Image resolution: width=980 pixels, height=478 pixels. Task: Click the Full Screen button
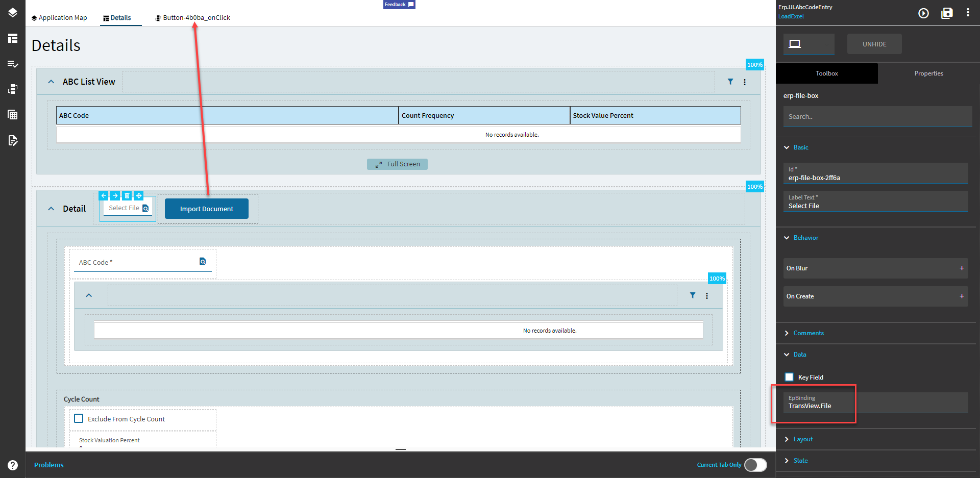(x=397, y=164)
